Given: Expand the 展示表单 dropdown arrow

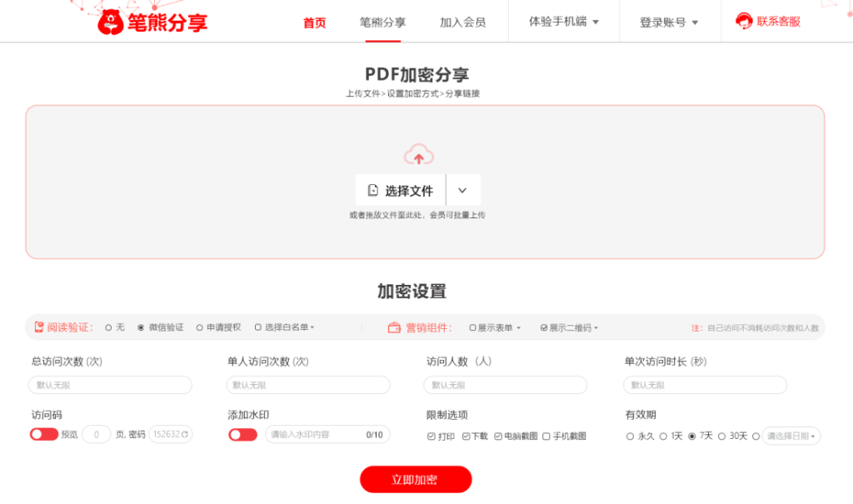Looking at the screenshot, I should 518,327.
